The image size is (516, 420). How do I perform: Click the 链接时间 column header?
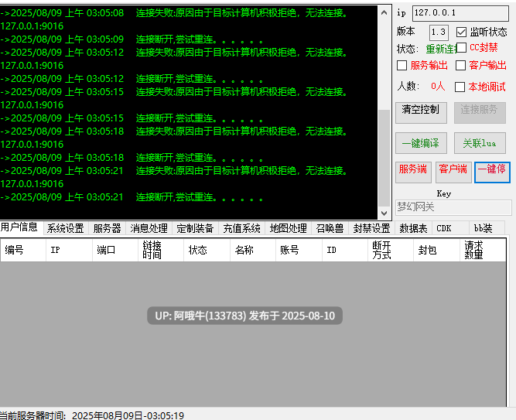pyautogui.click(x=161, y=250)
